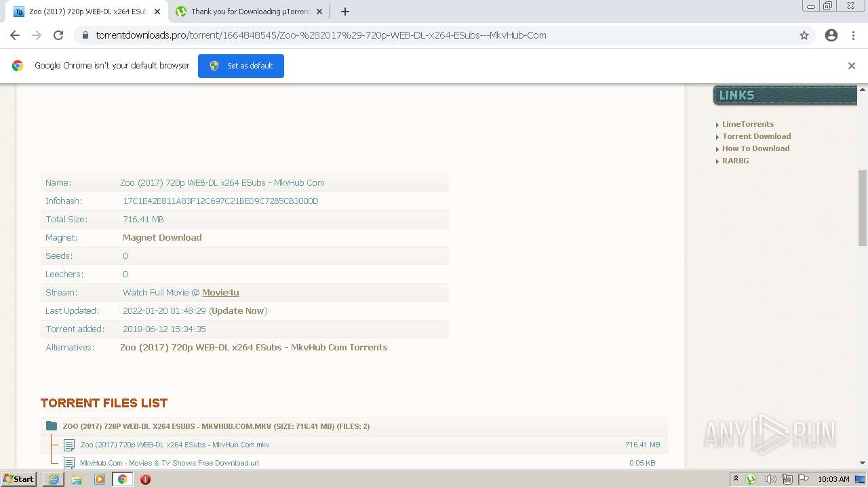Open the Action Center flag icon
868x488 pixels.
[x=804, y=479]
